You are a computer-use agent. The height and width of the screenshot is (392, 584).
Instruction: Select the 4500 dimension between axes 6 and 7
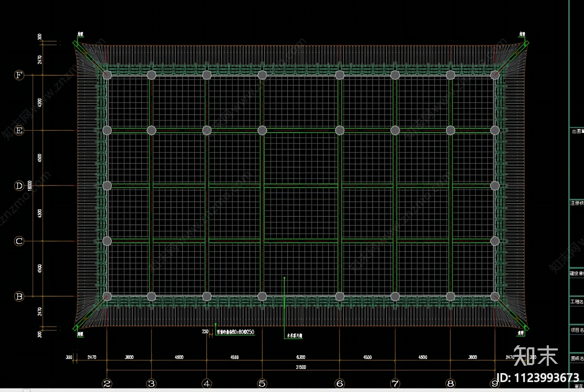click(367, 357)
